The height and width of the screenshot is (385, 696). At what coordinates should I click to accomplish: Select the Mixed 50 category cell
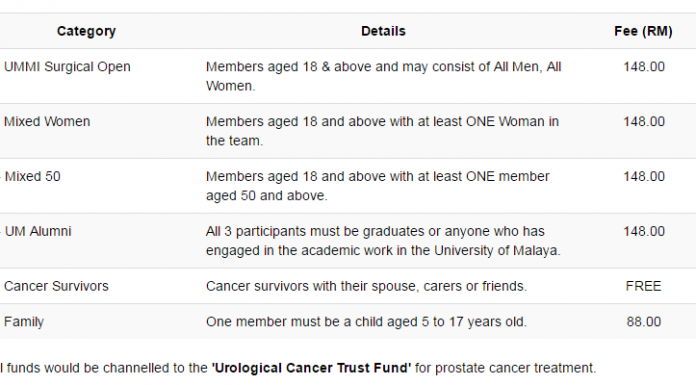coord(32,176)
